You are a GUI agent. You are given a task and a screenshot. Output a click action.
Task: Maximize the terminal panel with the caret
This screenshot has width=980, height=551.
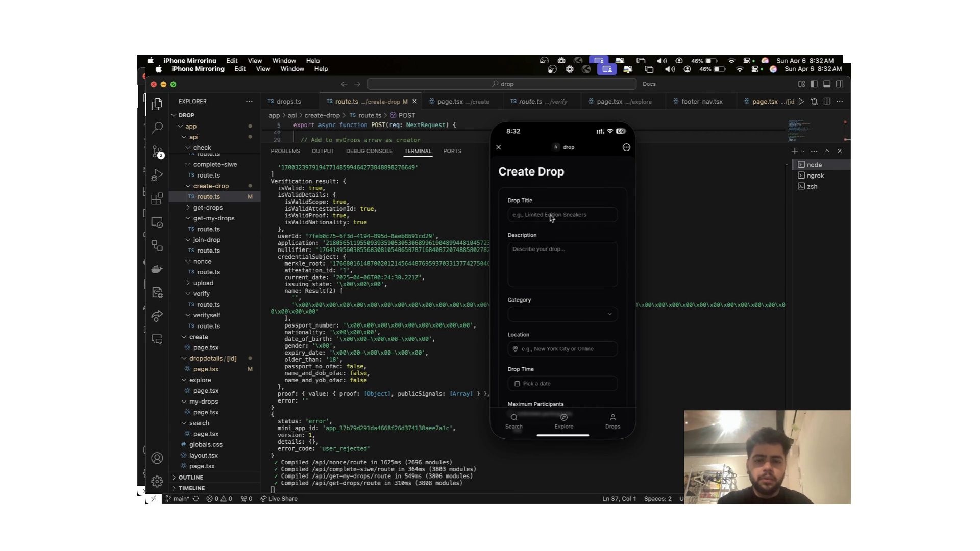[827, 151]
